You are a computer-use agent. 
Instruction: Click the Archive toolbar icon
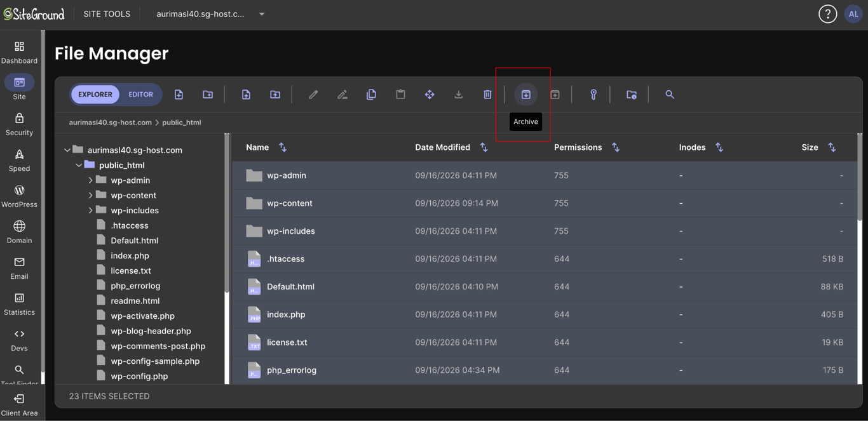click(x=526, y=95)
